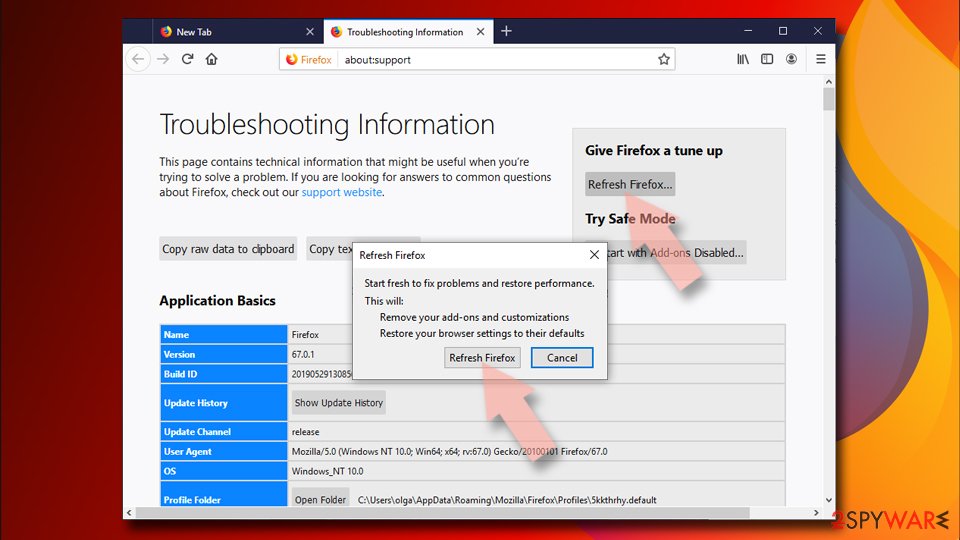Select the User Agent string text

tap(449, 451)
